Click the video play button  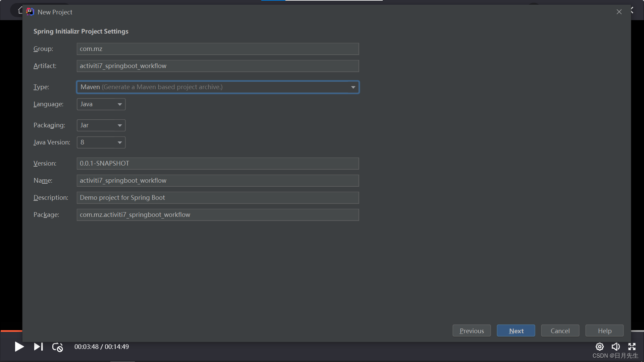coord(19,347)
